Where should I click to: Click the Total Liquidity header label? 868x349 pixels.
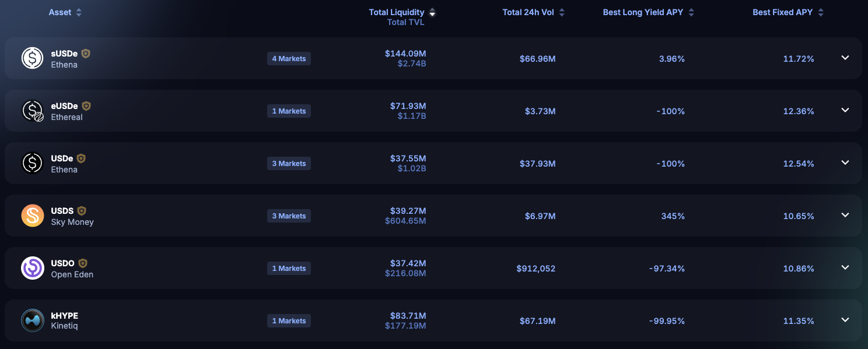click(397, 13)
